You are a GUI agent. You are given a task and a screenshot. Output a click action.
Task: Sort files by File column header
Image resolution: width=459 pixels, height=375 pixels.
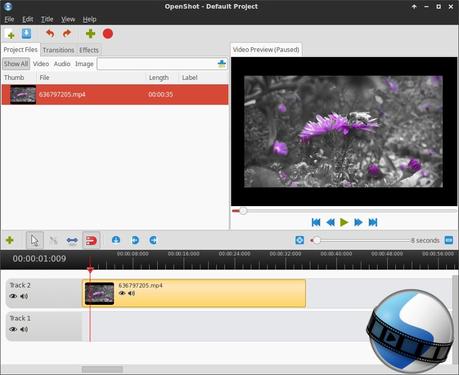tap(91, 77)
